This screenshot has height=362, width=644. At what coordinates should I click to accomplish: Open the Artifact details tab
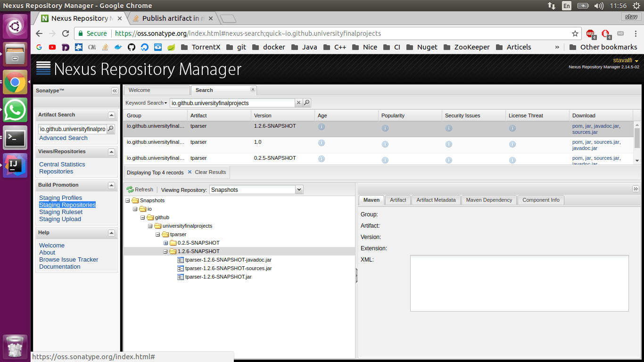[398, 200]
